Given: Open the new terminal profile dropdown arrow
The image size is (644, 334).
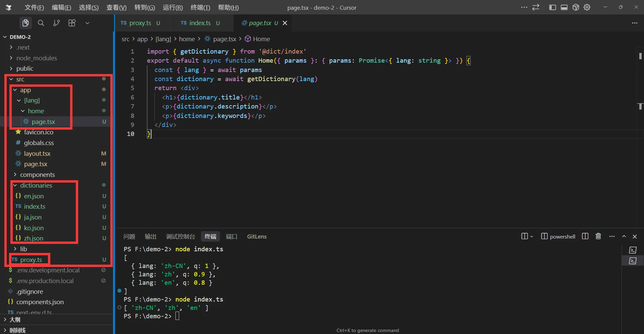Looking at the screenshot, I should click(532, 237).
